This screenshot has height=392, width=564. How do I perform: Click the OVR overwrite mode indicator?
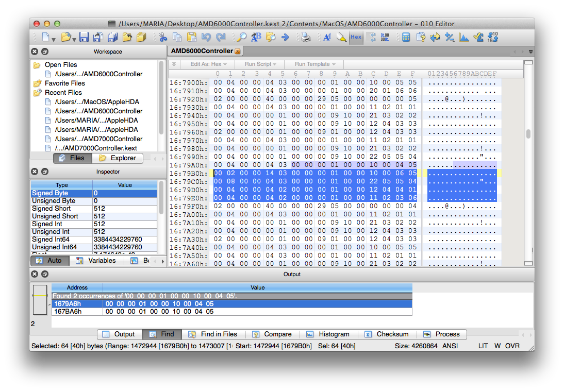pyautogui.click(x=512, y=346)
